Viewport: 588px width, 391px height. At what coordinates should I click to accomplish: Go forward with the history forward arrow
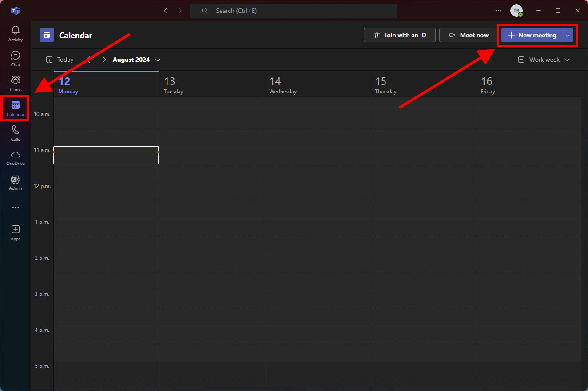(180, 11)
